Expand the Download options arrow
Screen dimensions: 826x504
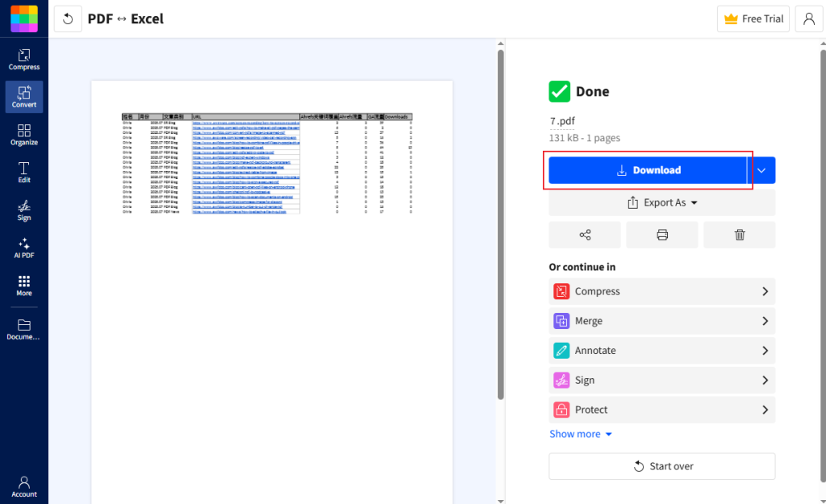coord(761,170)
